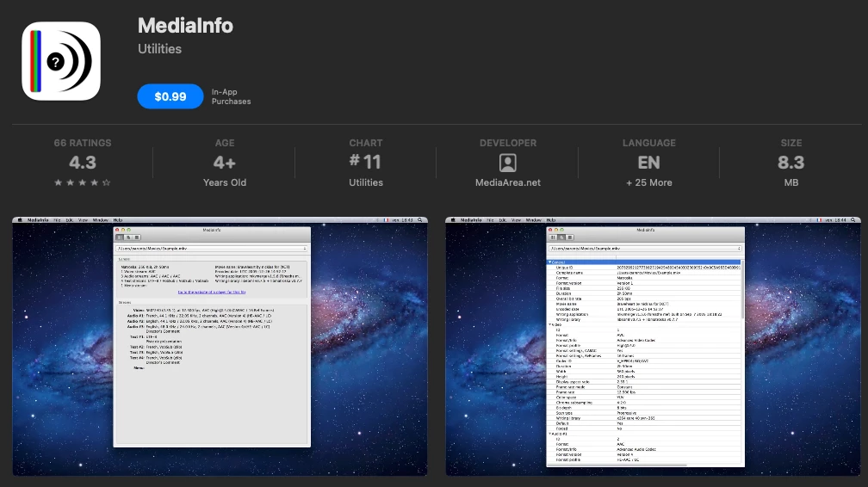Open the MediaArea.net developer link
Screen dimensions: 868x487
pos(508,182)
